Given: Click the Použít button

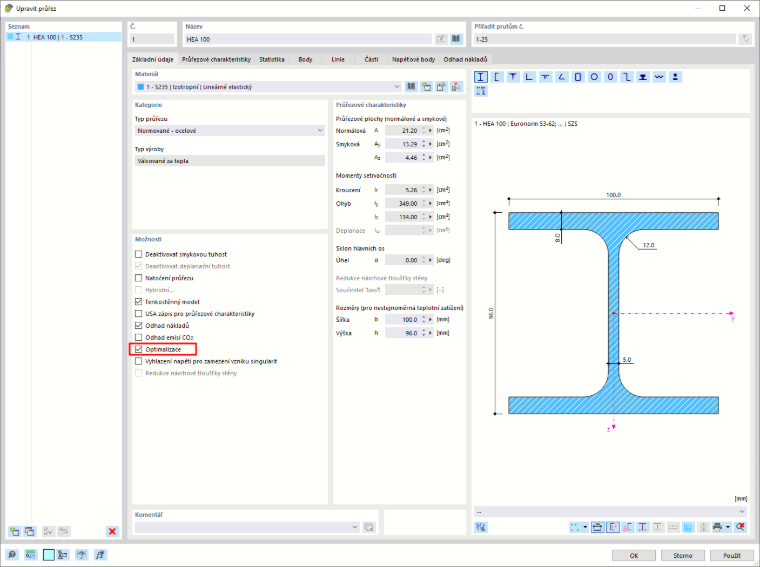Looking at the screenshot, I should (732, 555).
